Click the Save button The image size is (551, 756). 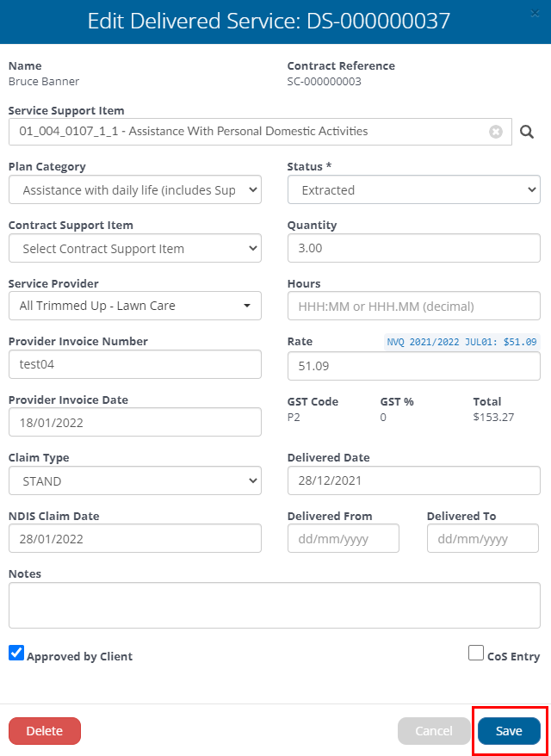click(509, 731)
